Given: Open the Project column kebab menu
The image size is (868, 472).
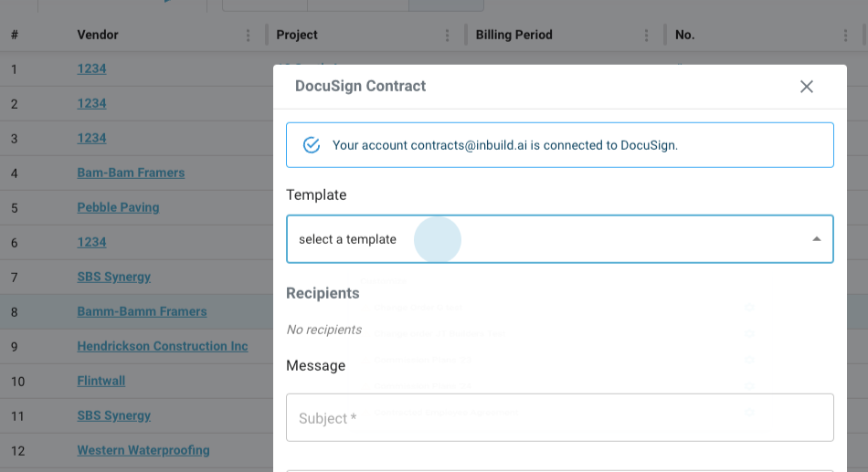Looking at the screenshot, I should (448, 36).
